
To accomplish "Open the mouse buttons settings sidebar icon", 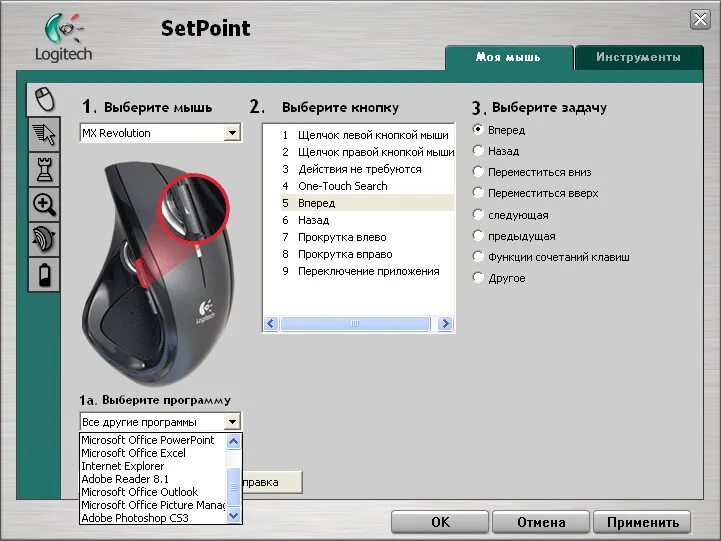I will (44, 99).
